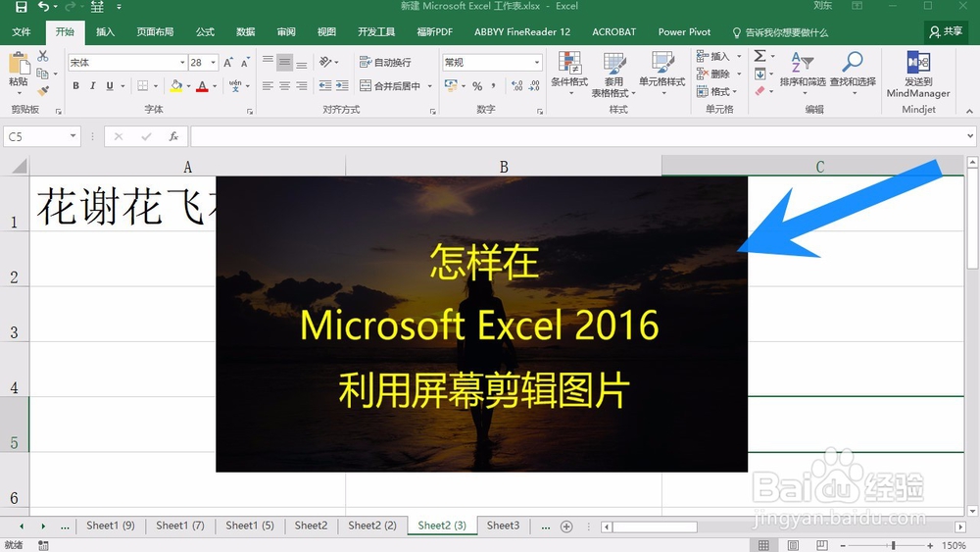This screenshot has height=552, width=980.
Task: Click the Paste clipboard icon
Action: tap(19, 64)
